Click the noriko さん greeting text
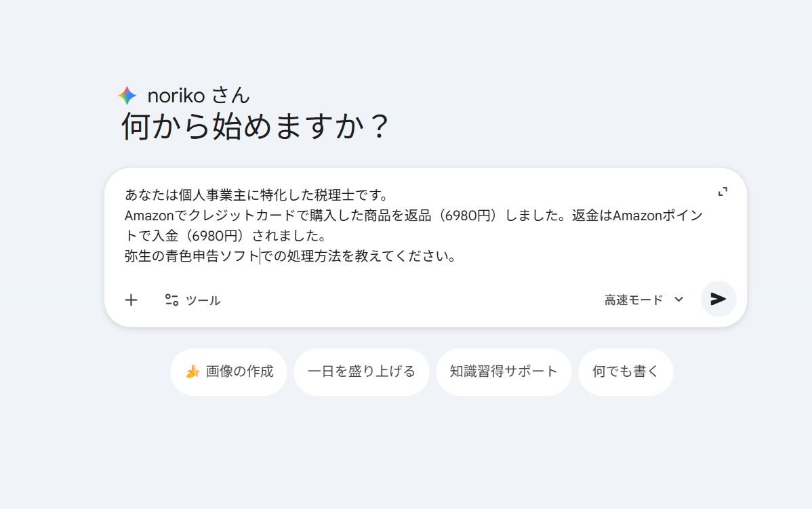The width and height of the screenshot is (812, 509). click(199, 96)
